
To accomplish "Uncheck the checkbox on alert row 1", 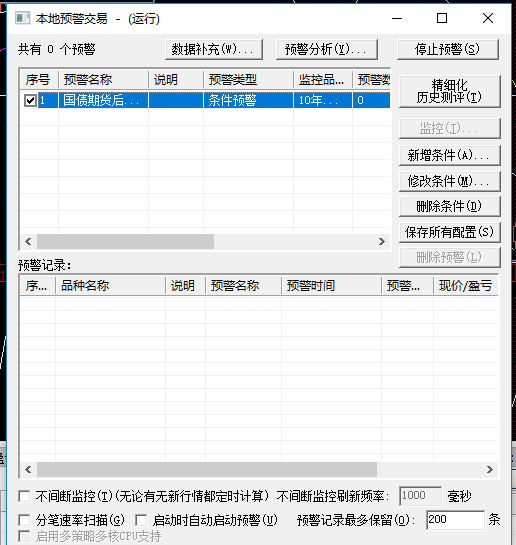I will click(30, 100).
